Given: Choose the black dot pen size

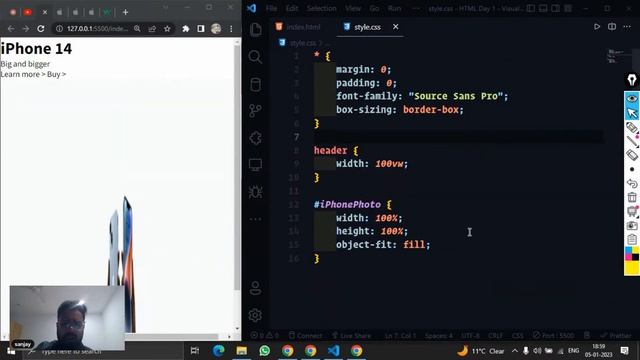Looking at the screenshot, I should (632, 169).
